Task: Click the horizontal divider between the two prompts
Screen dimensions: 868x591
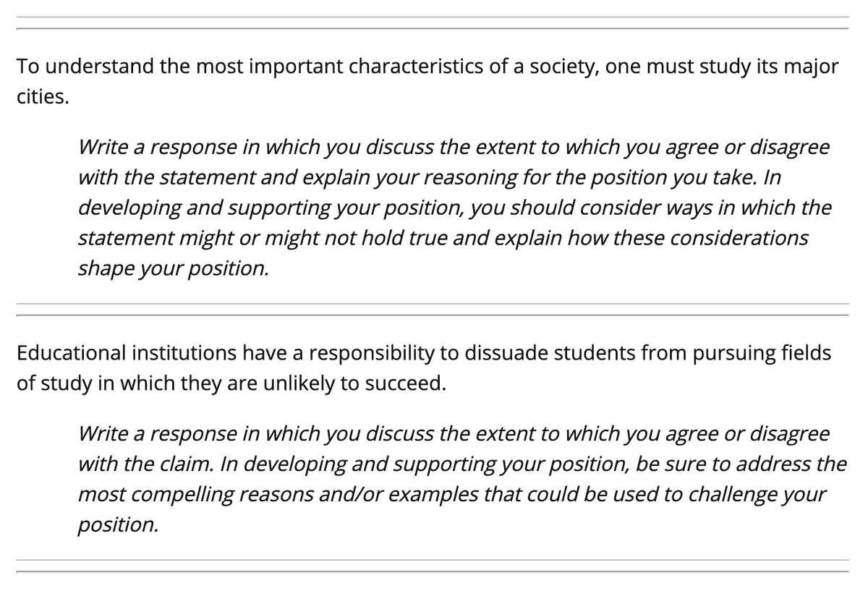Action: point(432,310)
